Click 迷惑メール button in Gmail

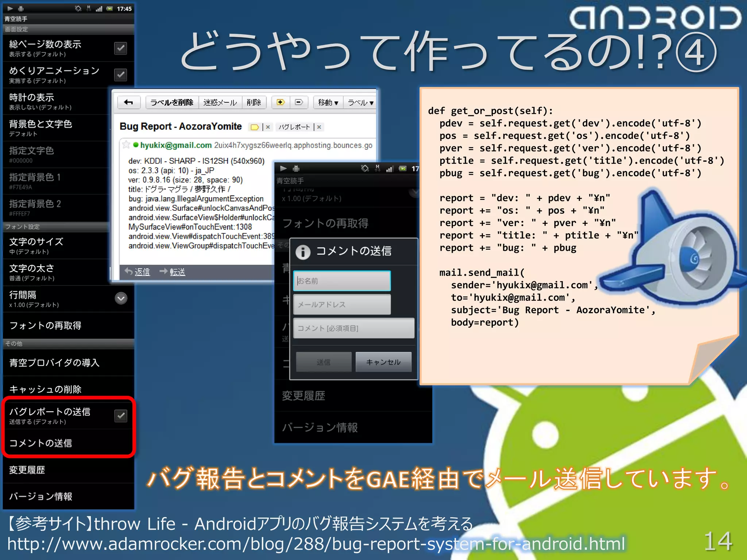220,102
